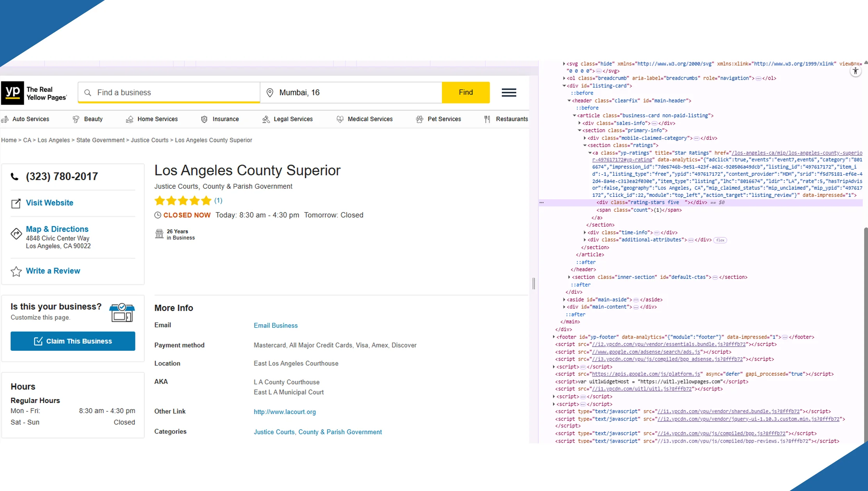Click the Home breadcrumb link
Image resolution: width=868 pixels, height=491 pixels.
click(x=9, y=140)
